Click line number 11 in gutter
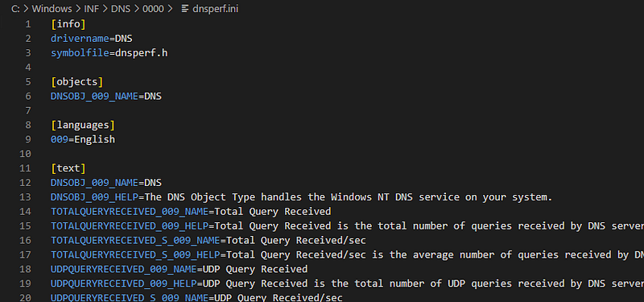The width and height of the screenshot is (644, 302). point(25,168)
